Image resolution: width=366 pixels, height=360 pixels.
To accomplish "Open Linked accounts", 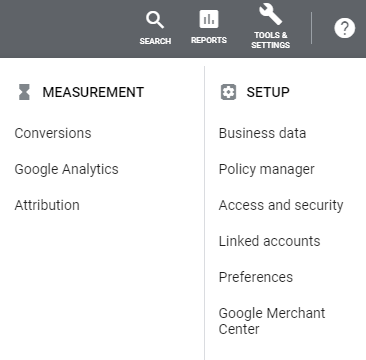I will pyautogui.click(x=269, y=241).
